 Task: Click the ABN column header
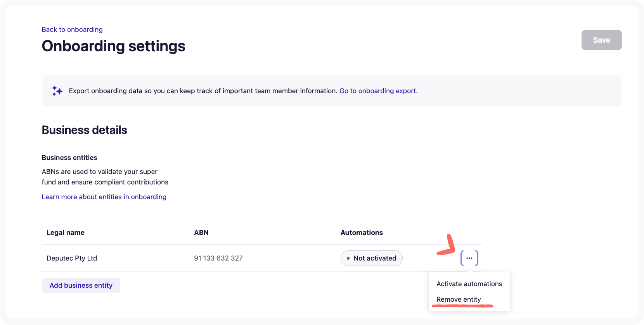click(201, 233)
